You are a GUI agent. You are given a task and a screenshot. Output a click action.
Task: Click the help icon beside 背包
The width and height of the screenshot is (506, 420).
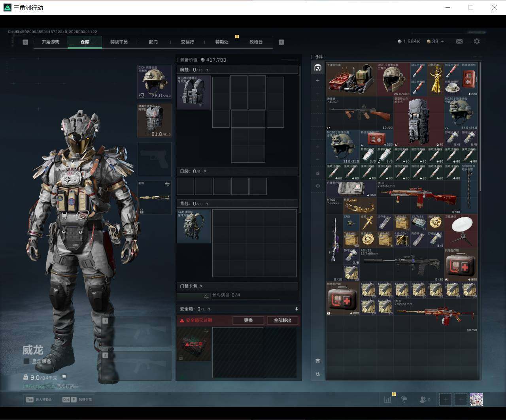(207, 204)
